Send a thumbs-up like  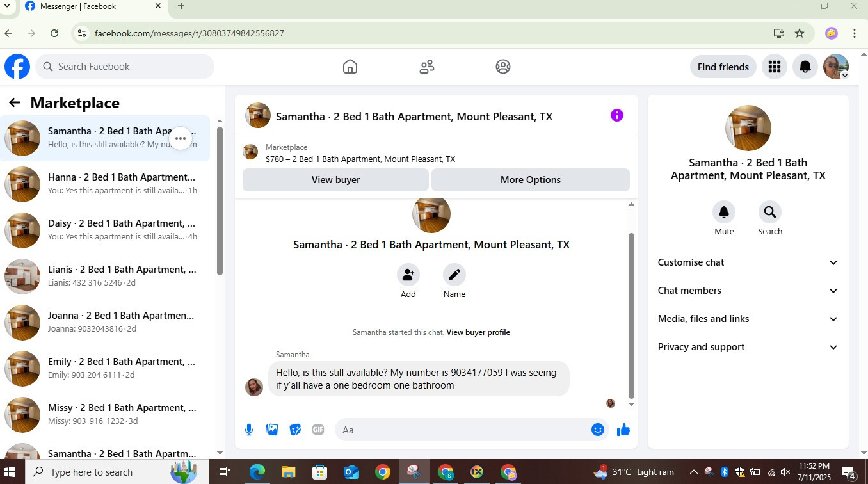pos(623,430)
